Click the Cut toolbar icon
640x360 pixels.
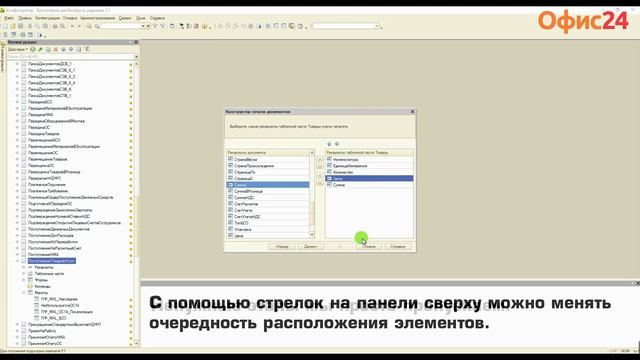tap(30, 26)
